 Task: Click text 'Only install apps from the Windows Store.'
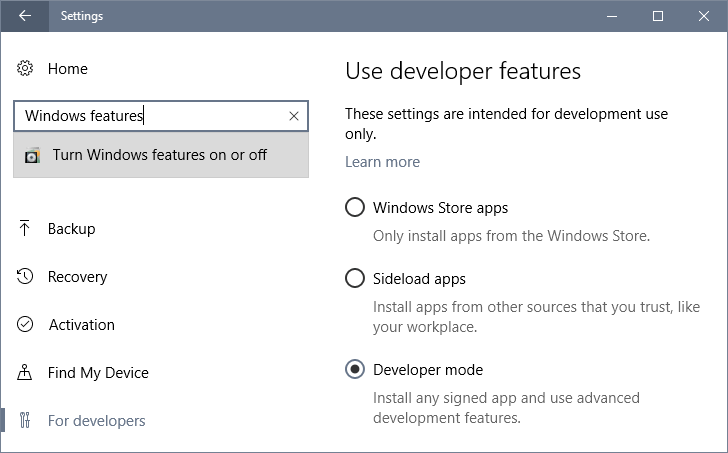coord(511,236)
